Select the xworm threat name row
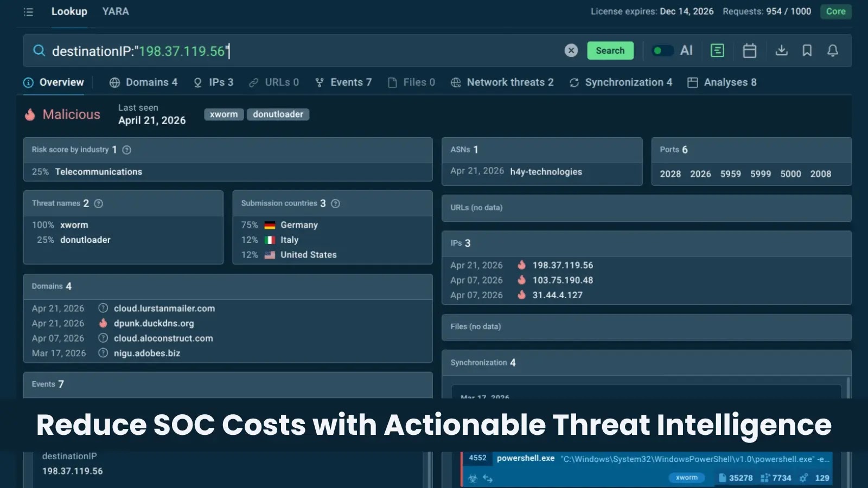 (123, 225)
